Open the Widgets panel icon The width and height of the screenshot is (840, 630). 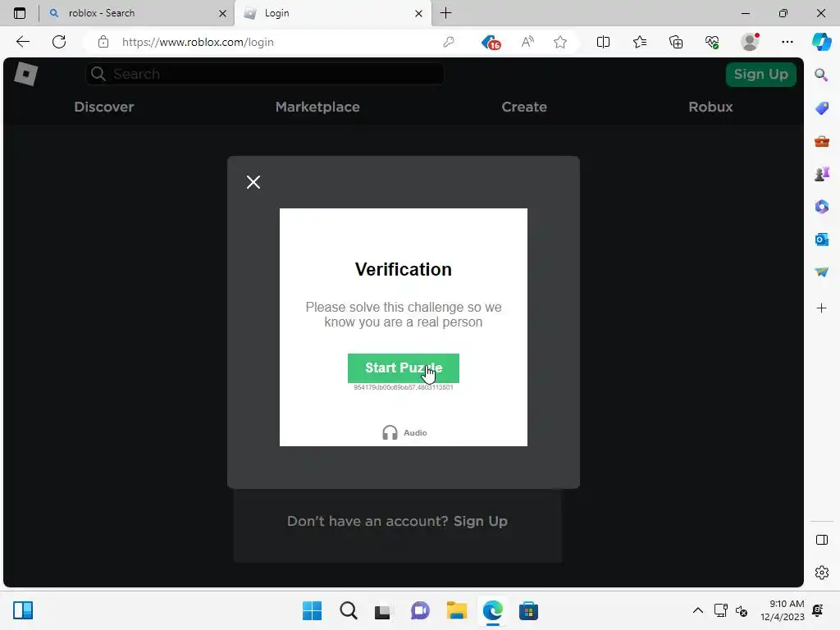click(23, 610)
